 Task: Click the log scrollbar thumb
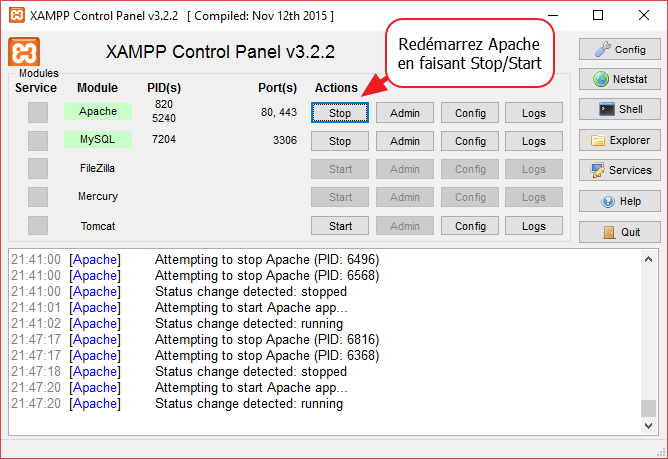[x=648, y=408]
